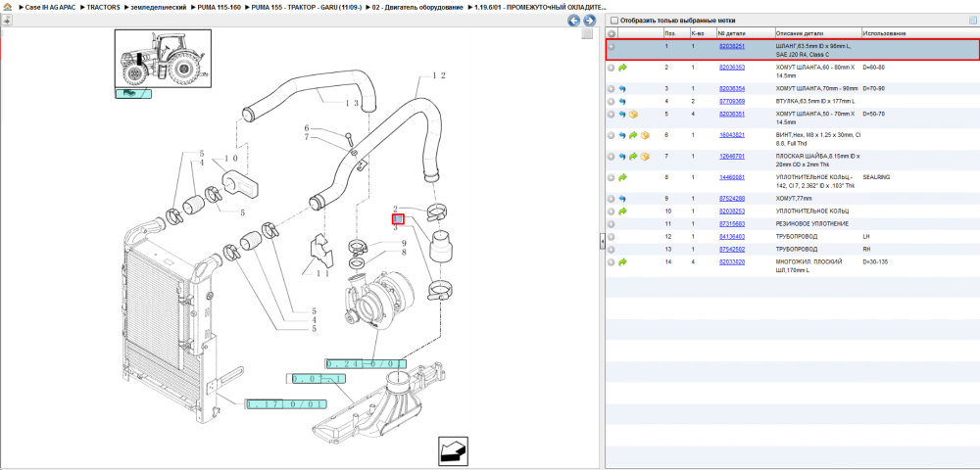980x470 pixels.
Task: Open part number link 82036353
Action: click(x=731, y=67)
